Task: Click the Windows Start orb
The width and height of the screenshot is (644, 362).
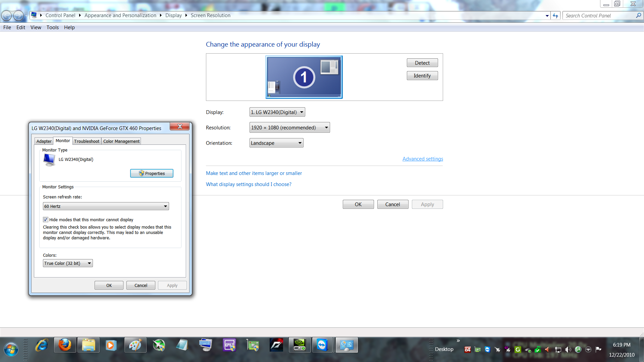Action: [11, 350]
